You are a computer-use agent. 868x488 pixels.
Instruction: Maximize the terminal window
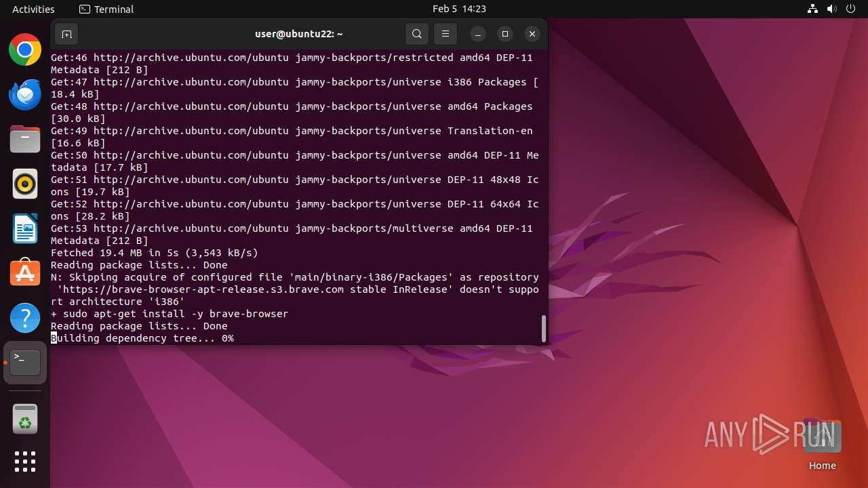(505, 34)
